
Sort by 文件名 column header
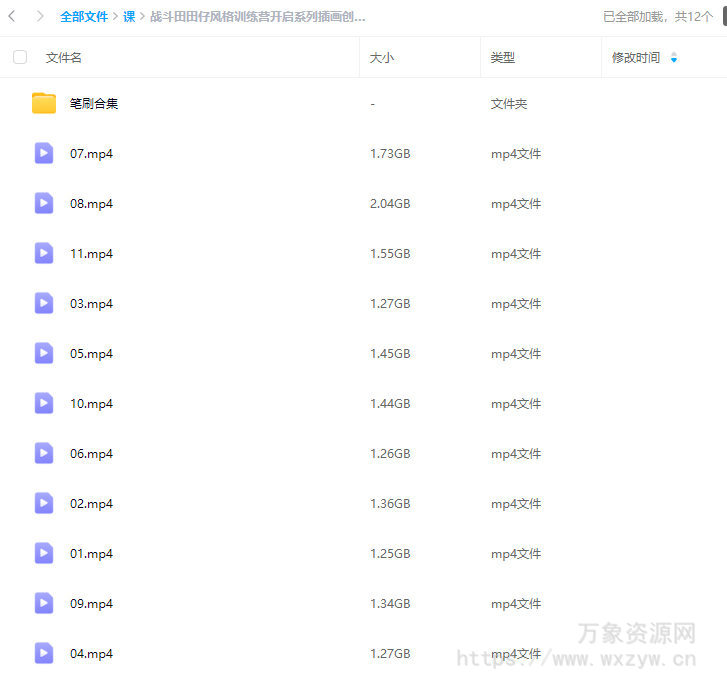pyautogui.click(x=64, y=57)
